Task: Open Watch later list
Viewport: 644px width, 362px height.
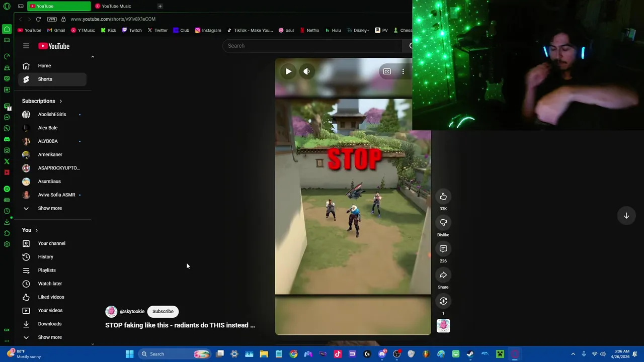Action: tap(52, 284)
